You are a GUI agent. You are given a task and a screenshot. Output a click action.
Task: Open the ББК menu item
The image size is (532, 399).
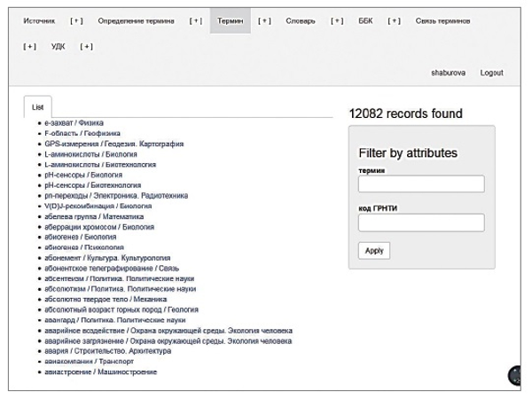365,20
